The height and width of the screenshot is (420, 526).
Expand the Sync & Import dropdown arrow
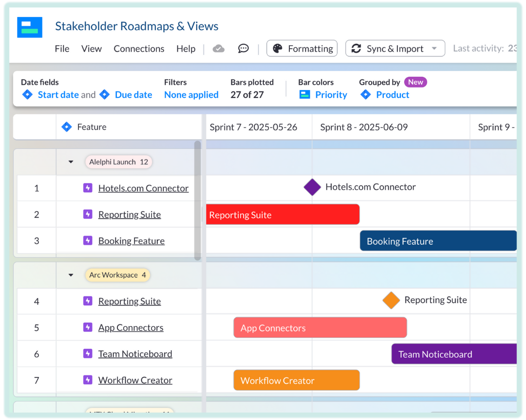[x=434, y=49]
